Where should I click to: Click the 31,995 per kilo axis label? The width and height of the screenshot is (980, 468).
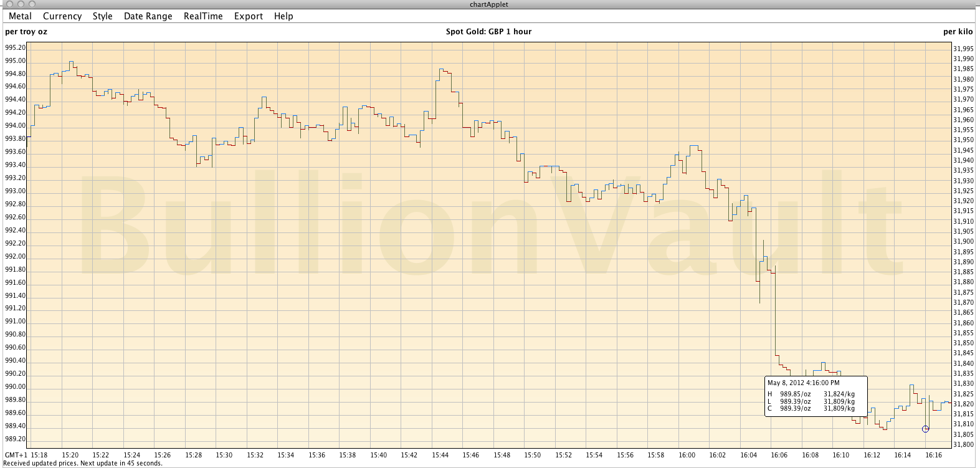click(x=964, y=49)
